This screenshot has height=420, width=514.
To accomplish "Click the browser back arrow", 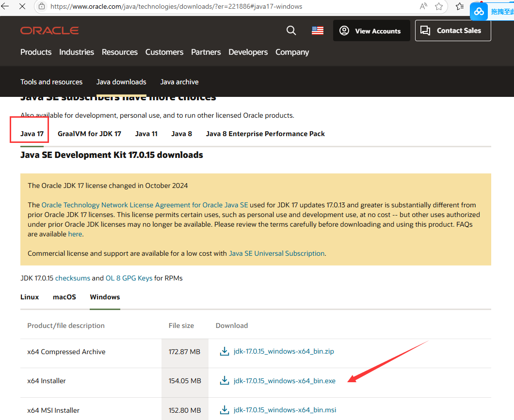I will 4,6.
